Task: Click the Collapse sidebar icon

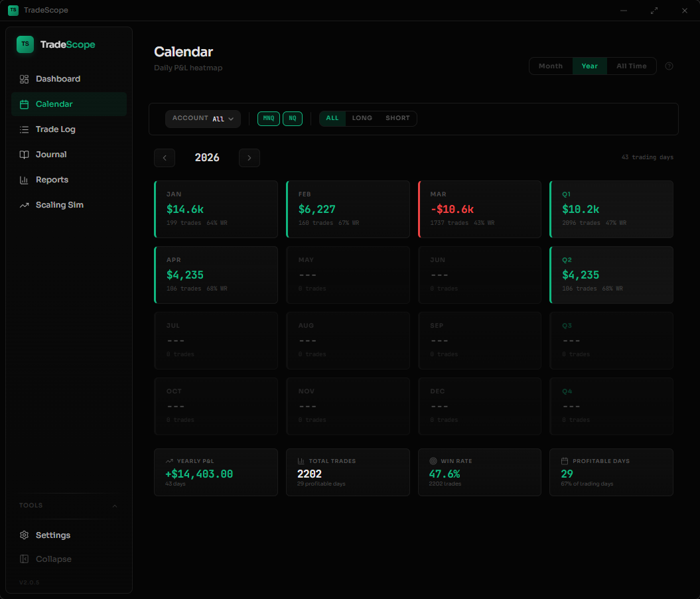Action: [x=25, y=559]
